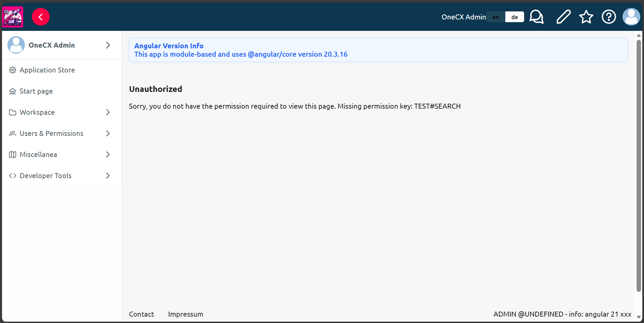Open the user avatar menu
Screen dimensions: 644x323
click(x=631, y=17)
